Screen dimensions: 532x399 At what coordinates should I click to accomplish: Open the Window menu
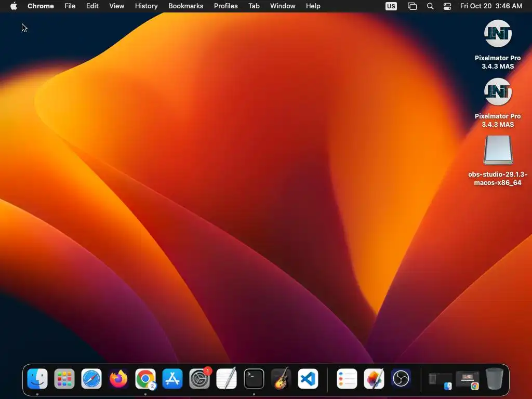click(283, 6)
